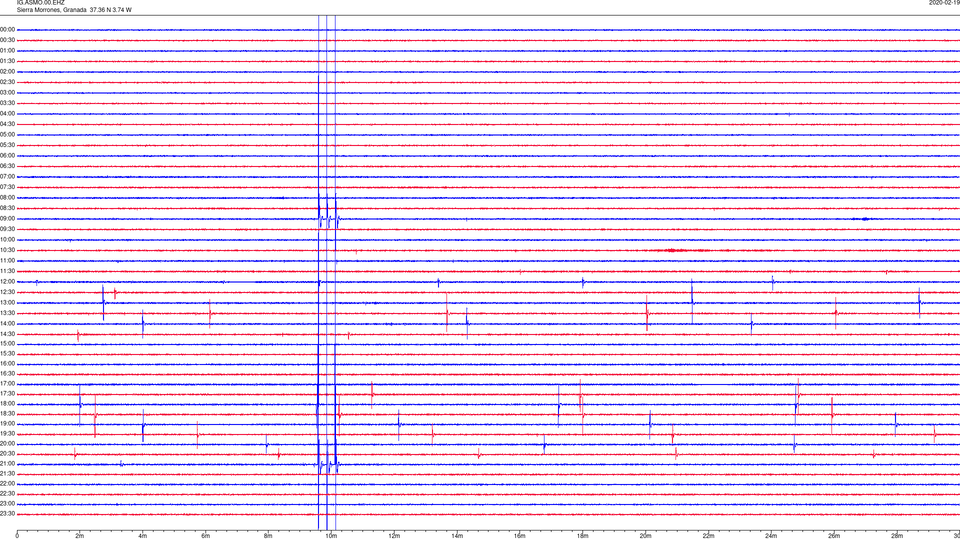Viewport: 960px width, 540px height.
Task: Click the 15:00 time label
Action: 7,344
